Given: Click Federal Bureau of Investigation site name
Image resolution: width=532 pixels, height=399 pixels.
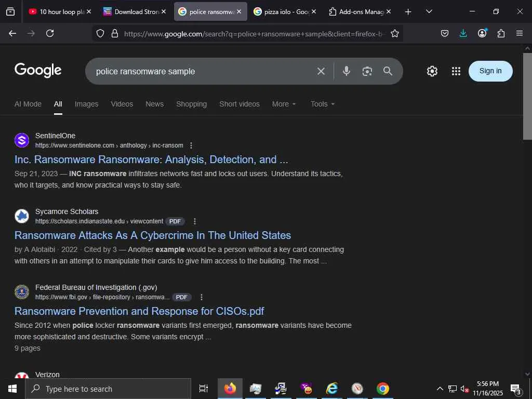Looking at the screenshot, I should point(96,287).
